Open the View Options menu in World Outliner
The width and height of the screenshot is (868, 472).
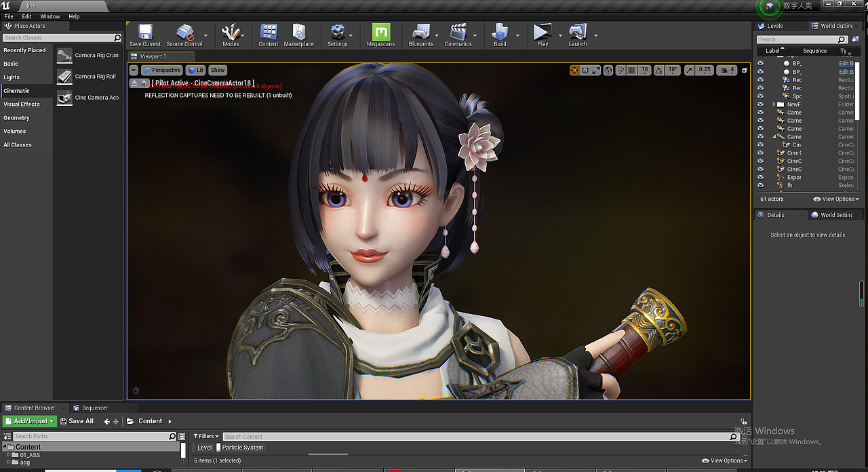tap(835, 199)
